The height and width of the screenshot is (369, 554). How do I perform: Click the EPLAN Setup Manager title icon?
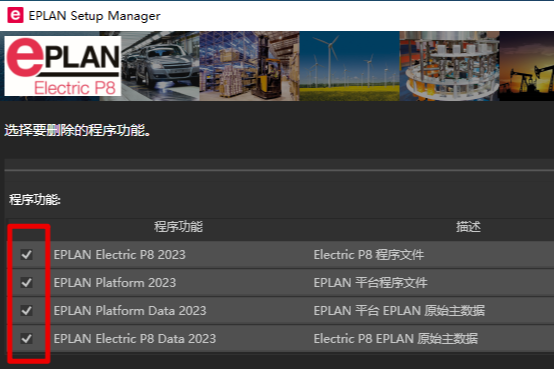click(15, 16)
